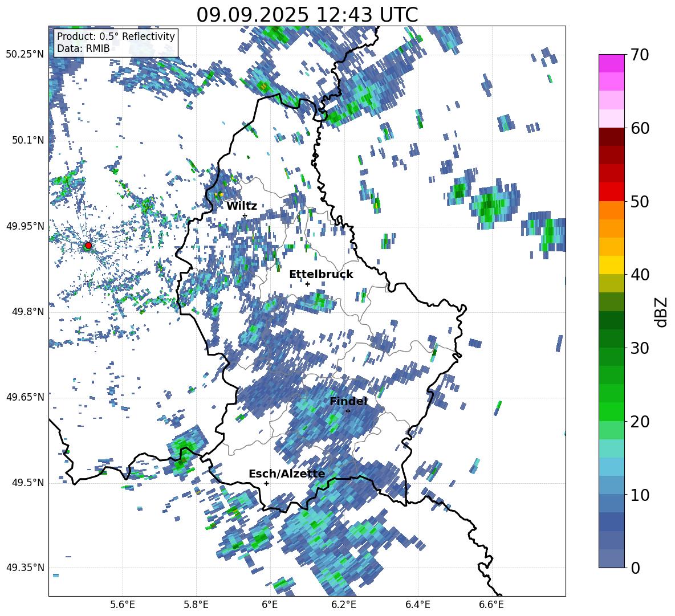Click the title 09.09.2025 12:43 UTC
Image resolution: width=675 pixels, height=616 pixels.
(307, 15)
